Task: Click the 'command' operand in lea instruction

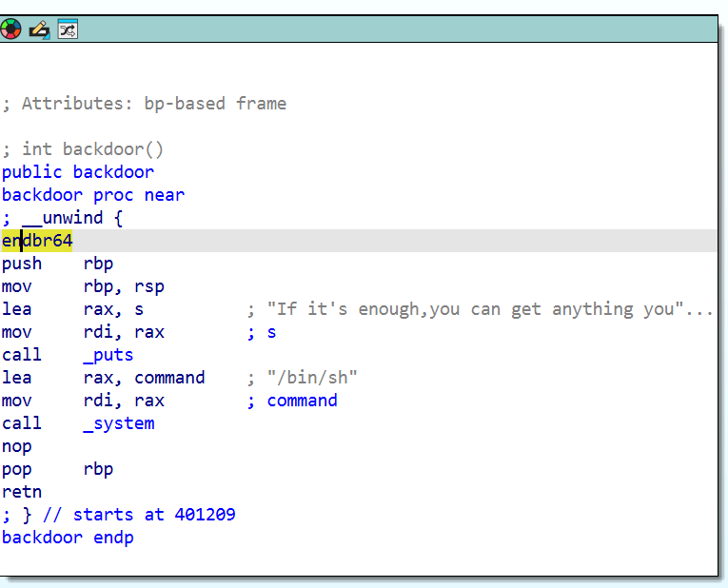Action: (169, 378)
